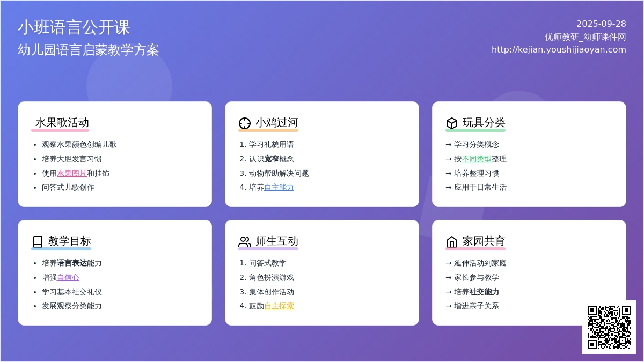Click the date 2025-09-28

[x=601, y=24]
